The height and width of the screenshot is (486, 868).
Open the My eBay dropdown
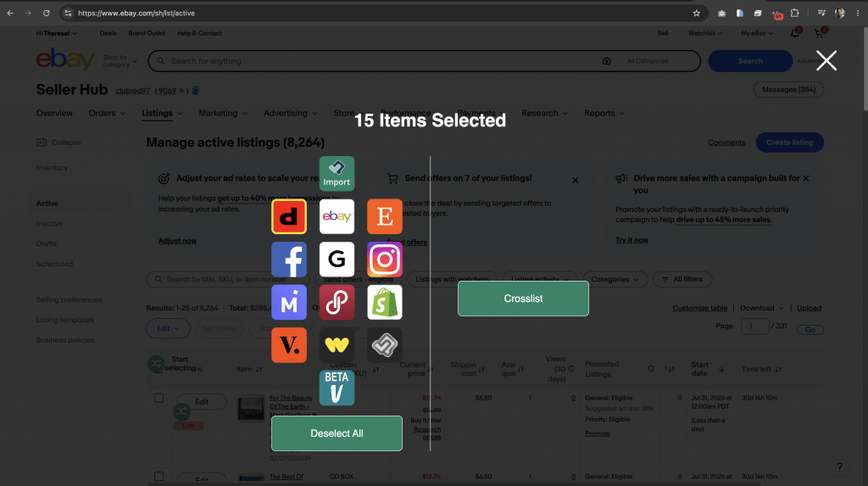[757, 33]
